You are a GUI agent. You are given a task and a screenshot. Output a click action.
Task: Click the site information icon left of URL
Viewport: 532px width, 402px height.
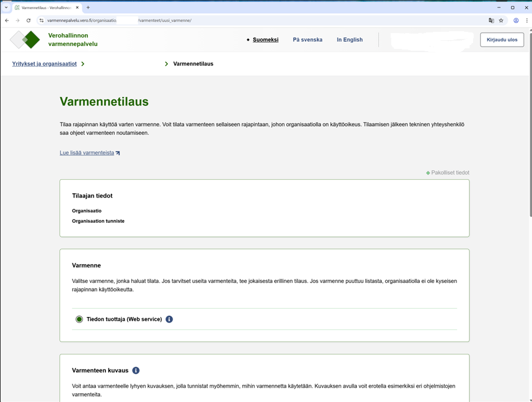click(x=41, y=21)
